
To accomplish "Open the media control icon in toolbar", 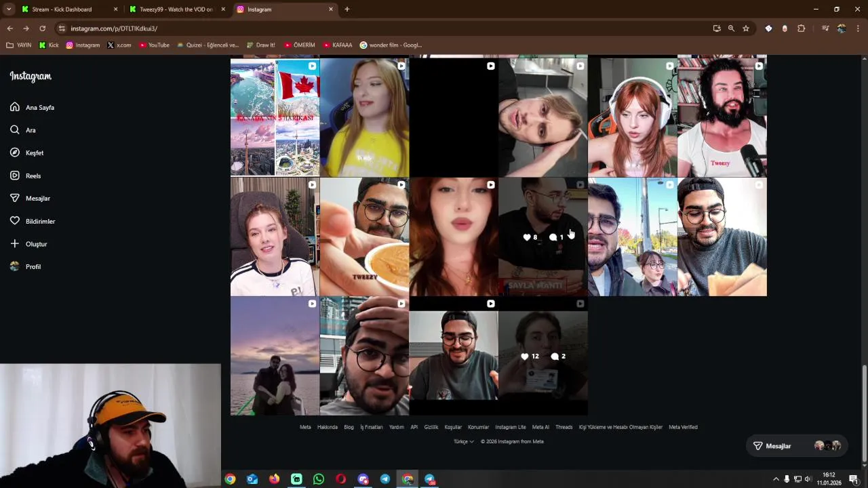I will (825, 28).
